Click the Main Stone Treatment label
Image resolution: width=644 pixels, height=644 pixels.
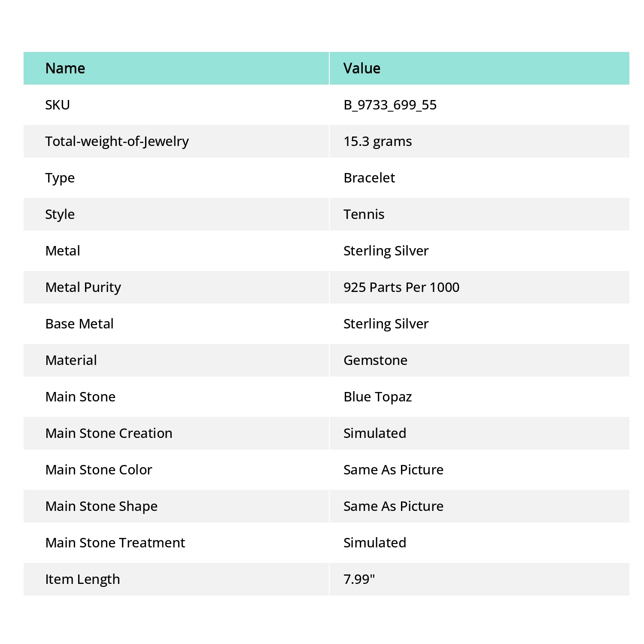coord(115,543)
